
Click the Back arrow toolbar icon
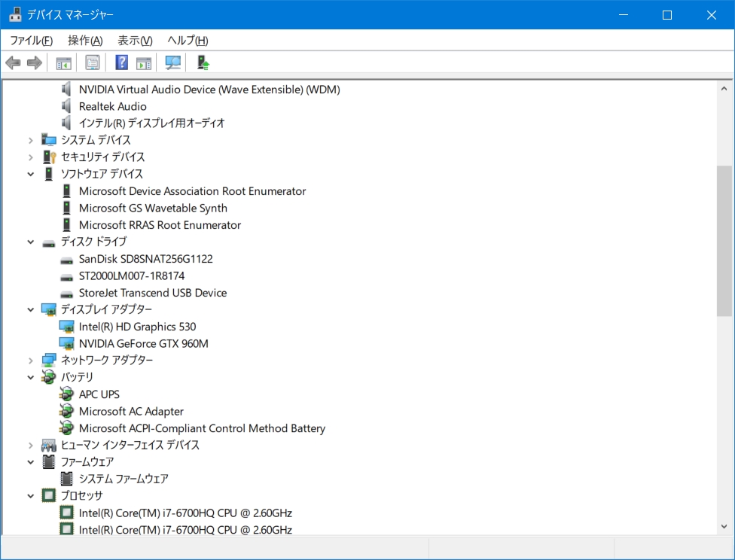[13, 62]
